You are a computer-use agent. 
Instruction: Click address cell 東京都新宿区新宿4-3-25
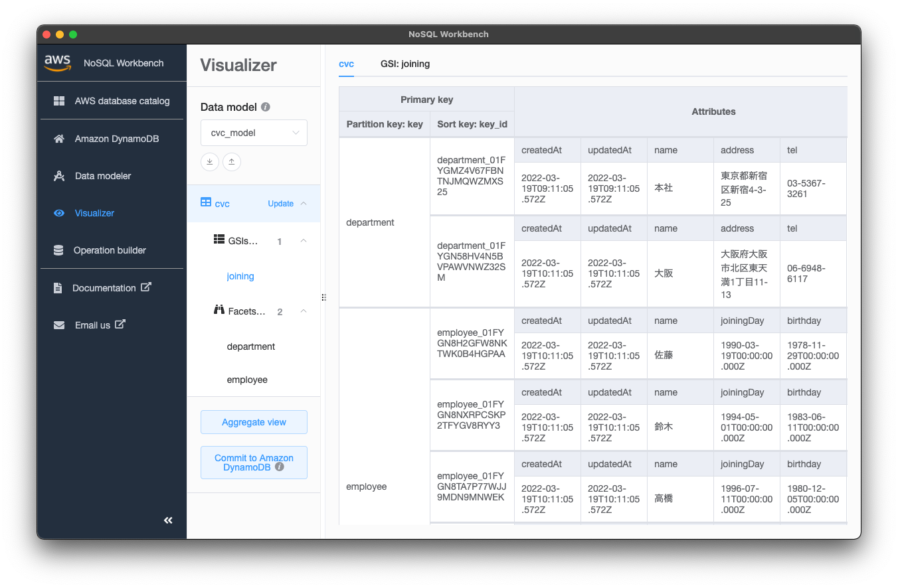[747, 188]
